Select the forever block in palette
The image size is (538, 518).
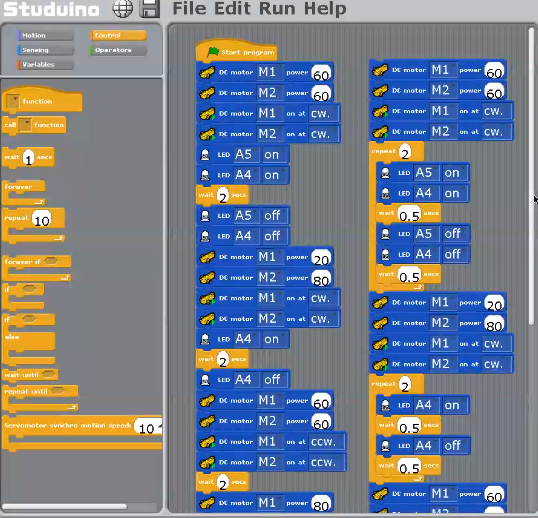coord(24,193)
